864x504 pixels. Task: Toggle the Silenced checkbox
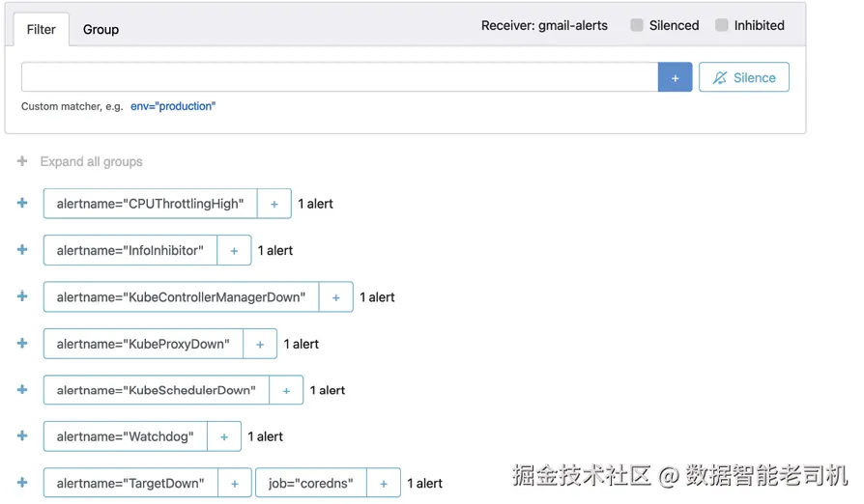637,25
